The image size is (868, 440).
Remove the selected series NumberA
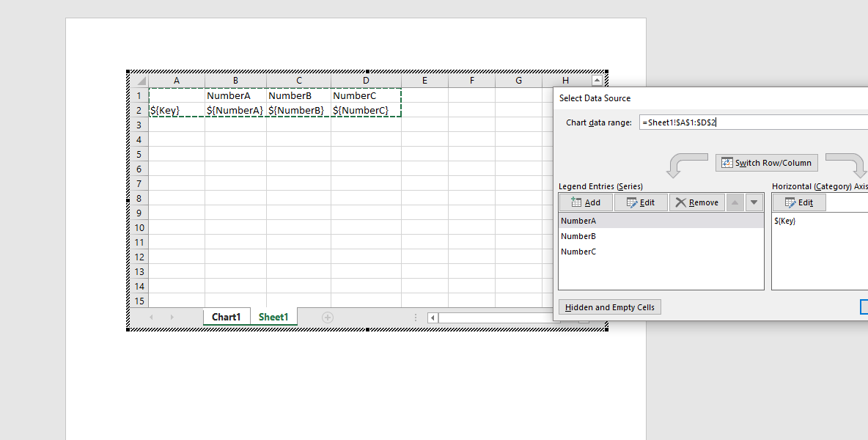(696, 202)
